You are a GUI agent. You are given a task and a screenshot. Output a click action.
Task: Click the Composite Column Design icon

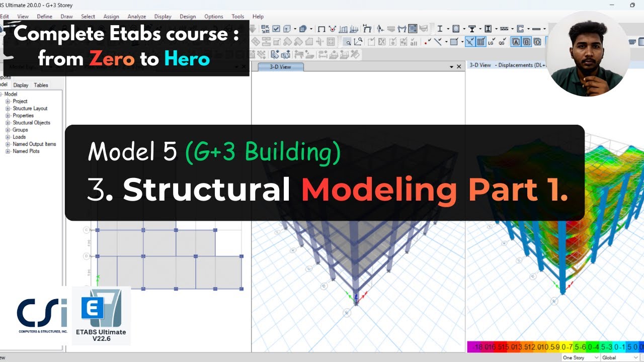point(488,29)
